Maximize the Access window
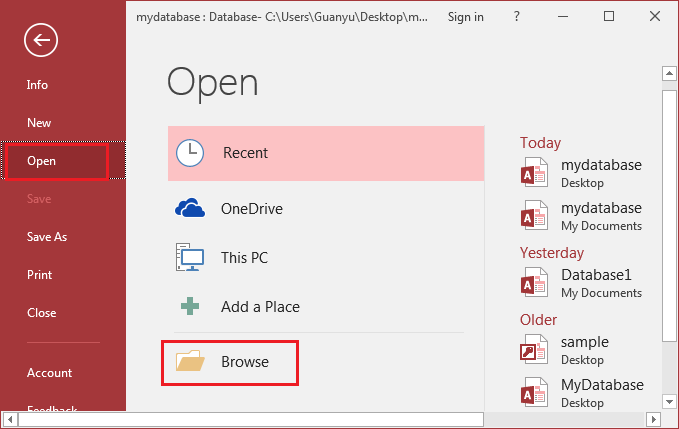 tap(609, 16)
